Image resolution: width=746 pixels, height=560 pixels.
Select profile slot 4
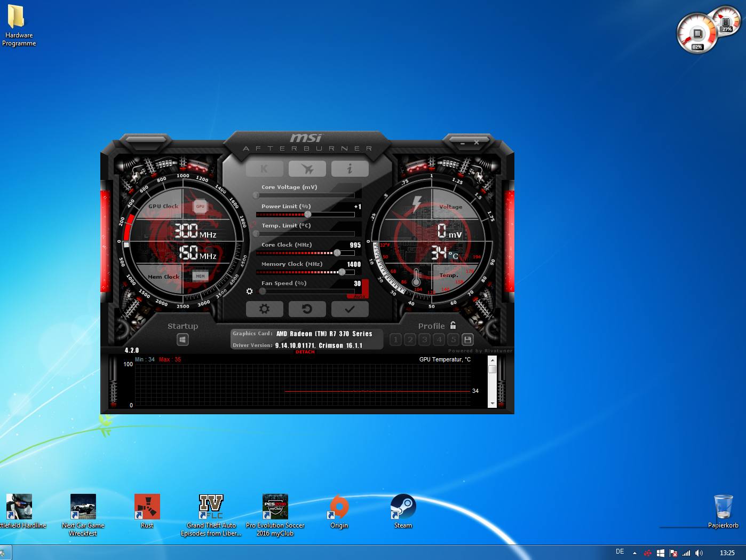tap(439, 340)
